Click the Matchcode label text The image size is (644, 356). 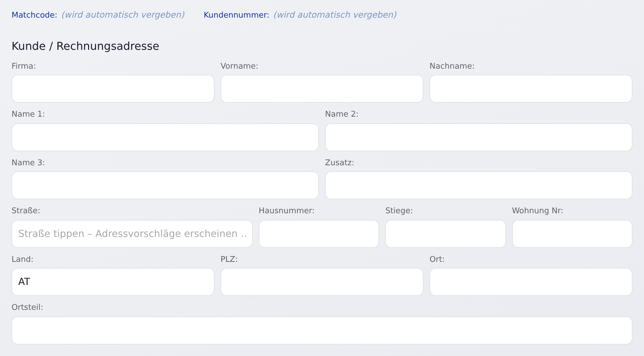(34, 15)
